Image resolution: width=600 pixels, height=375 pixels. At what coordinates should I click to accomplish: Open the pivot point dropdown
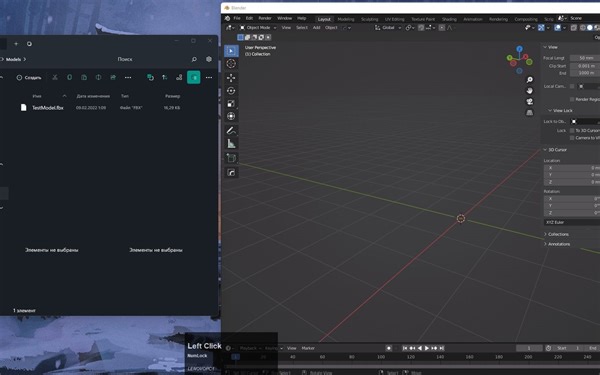coord(410,28)
